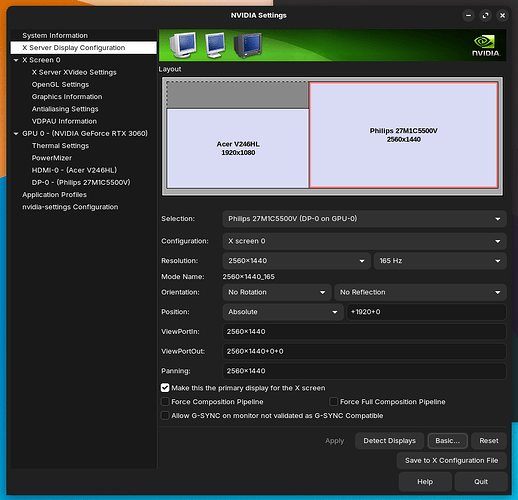Click the Panning input field
This screenshot has width=518, height=500.
click(x=364, y=371)
